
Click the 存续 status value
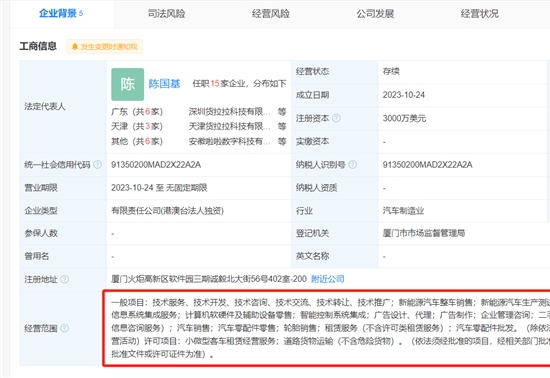click(391, 72)
